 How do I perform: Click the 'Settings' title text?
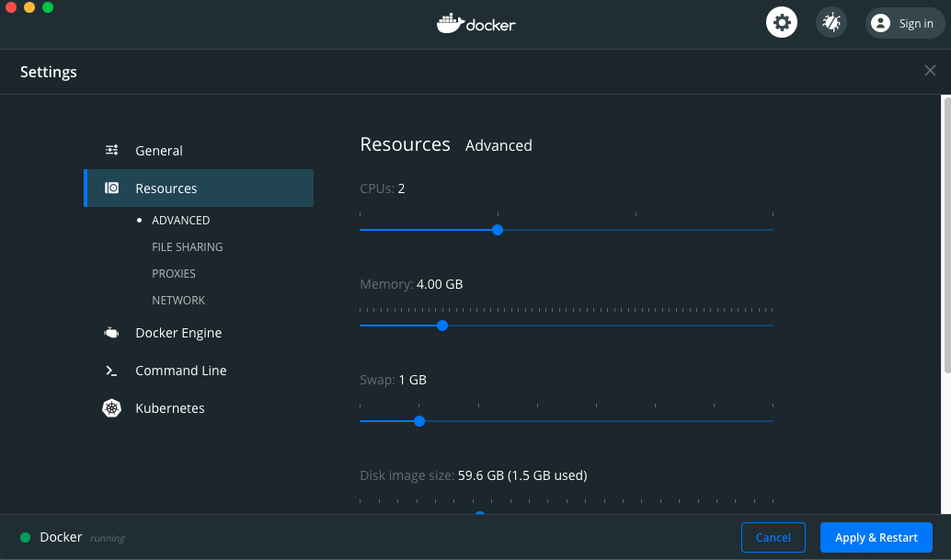pyautogui.click(x=49, y=72)
